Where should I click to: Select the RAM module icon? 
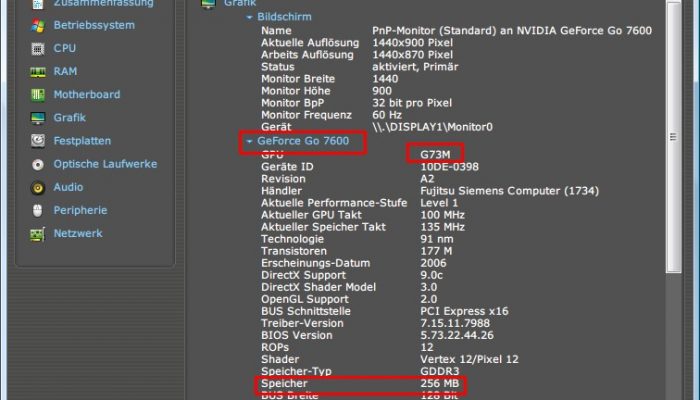(38, 72)
